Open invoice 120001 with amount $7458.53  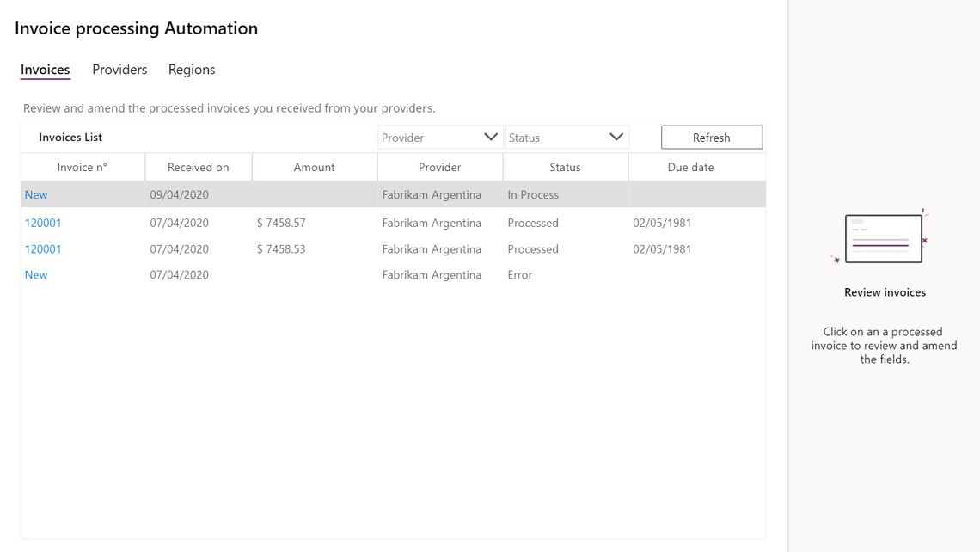click(43, 249)
